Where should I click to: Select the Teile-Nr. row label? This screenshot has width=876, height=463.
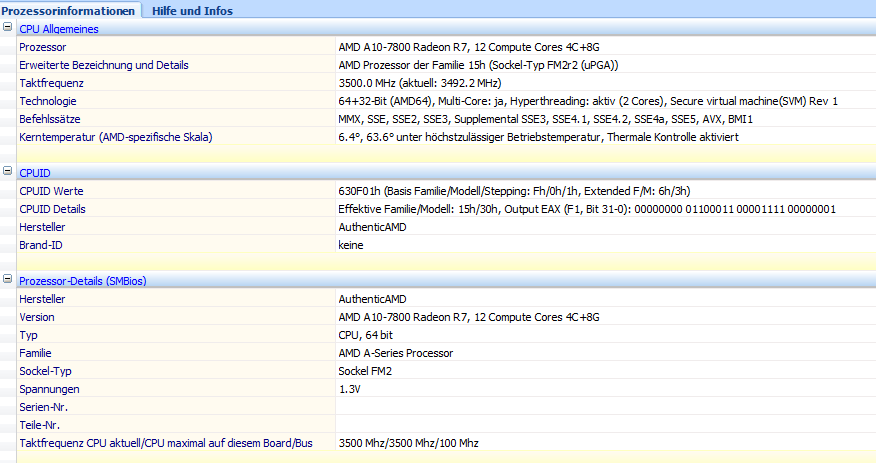[x=39, y=425]
